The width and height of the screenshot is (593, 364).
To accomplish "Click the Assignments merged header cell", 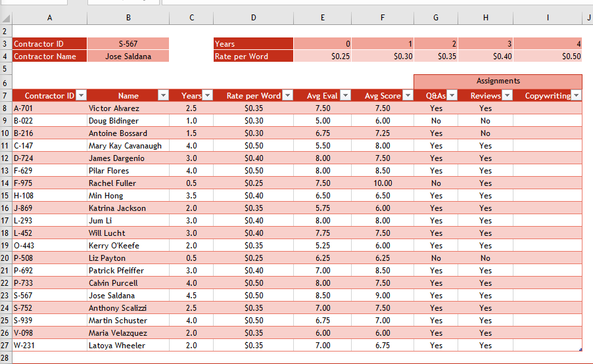I will tap(498, 81).
